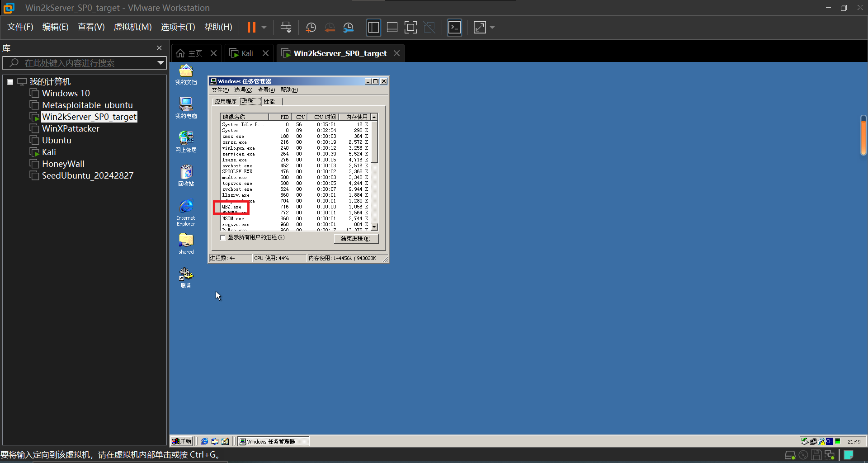Select Windows 10 in the library

click(66, 93)
